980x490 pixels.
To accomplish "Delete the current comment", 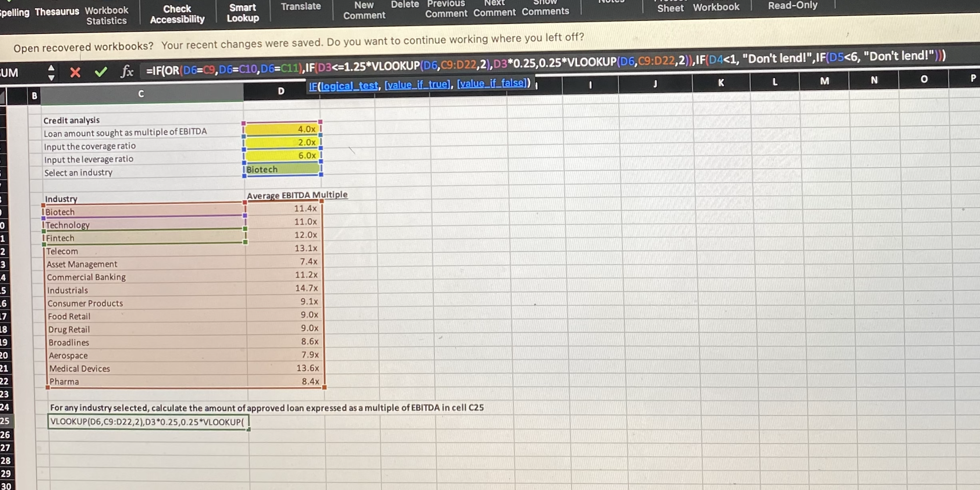I will (x=404, y=4).
